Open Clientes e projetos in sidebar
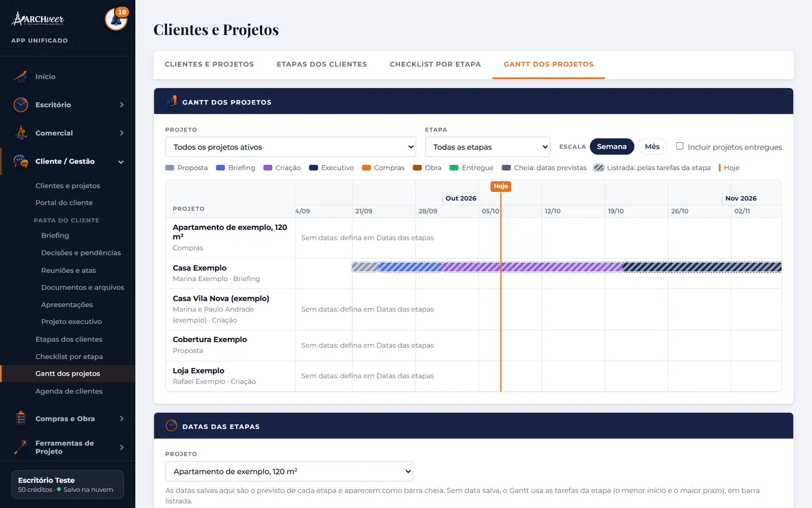Image resolution: width=812 pixels, height=508 pixels. tap(68, 186)
